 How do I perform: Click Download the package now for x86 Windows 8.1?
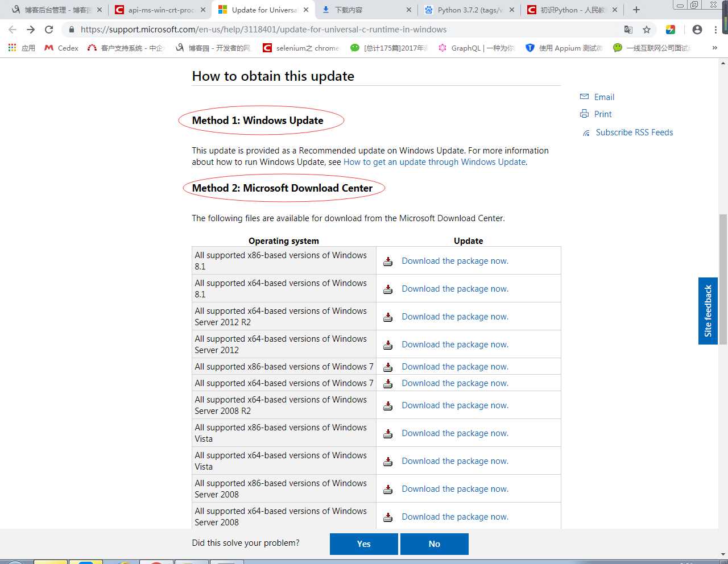click(455, 261)
